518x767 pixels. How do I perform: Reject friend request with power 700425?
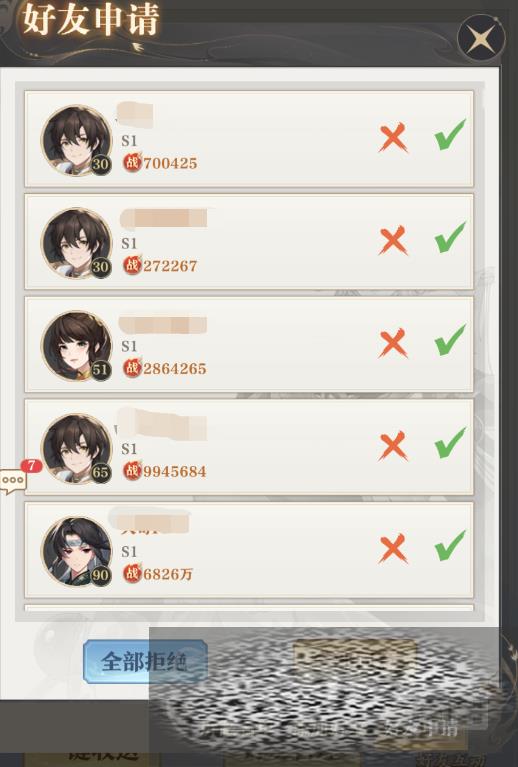(x=393, y=137)
